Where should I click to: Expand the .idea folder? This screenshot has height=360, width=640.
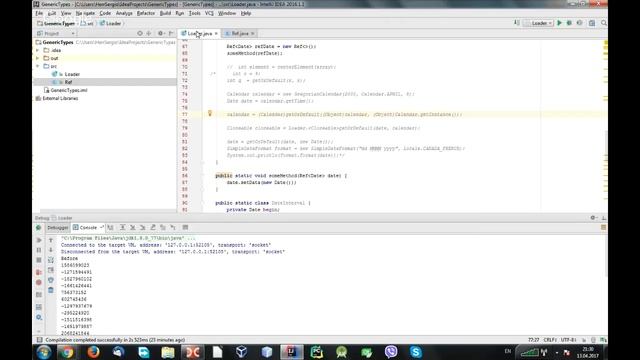(x=38, y=50)
